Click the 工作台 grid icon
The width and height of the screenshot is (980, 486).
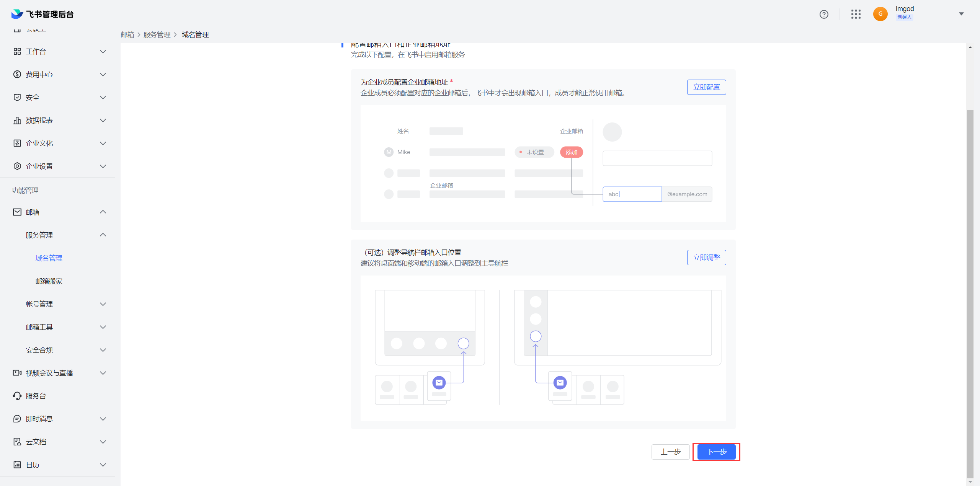17,51
